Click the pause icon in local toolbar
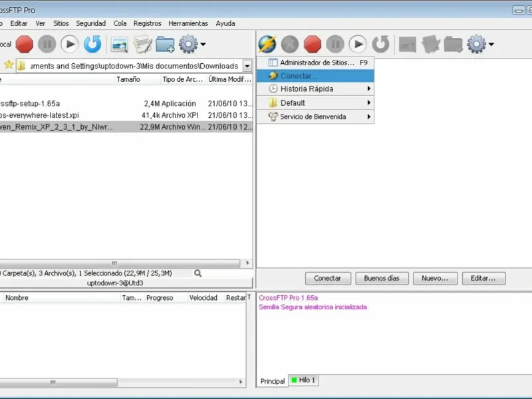The height and width of the screenshot is (399, 532). pyautogui.click(x=47, y=44)
